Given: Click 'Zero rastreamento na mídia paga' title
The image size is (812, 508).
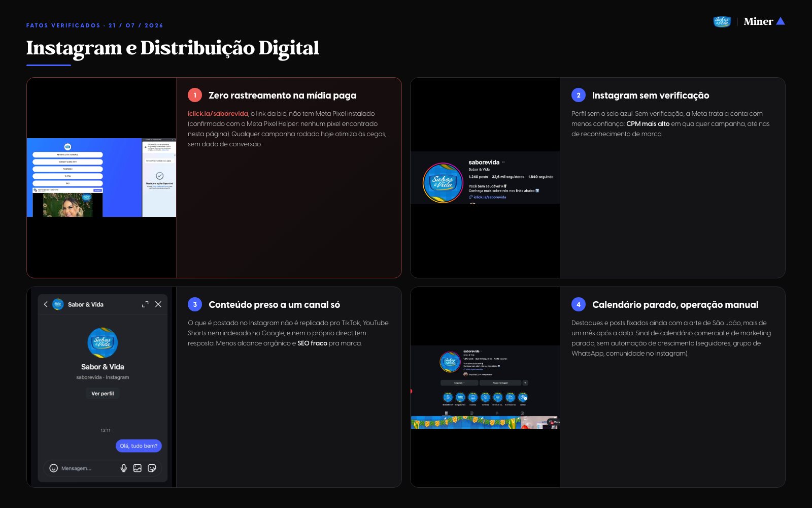Looking at the screenshot, I should [282, 96].
